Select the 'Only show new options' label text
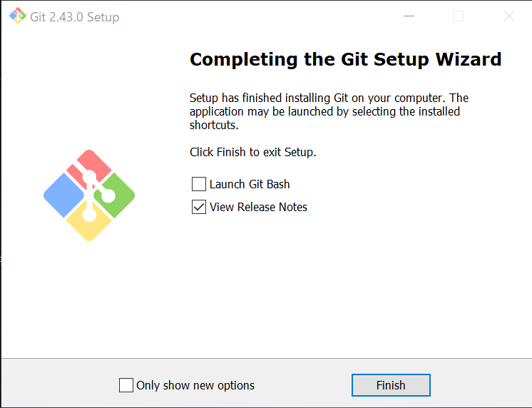The image size is (532, 408). click(x=195, y=385)
